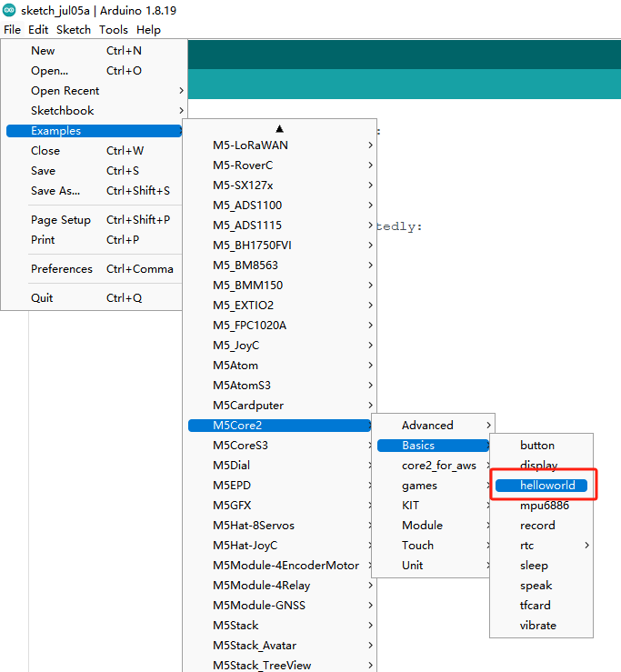This screenshot has width=621, height=672.
Task: Open the helloworld example sketch
Action: click(x=546, y=486)
